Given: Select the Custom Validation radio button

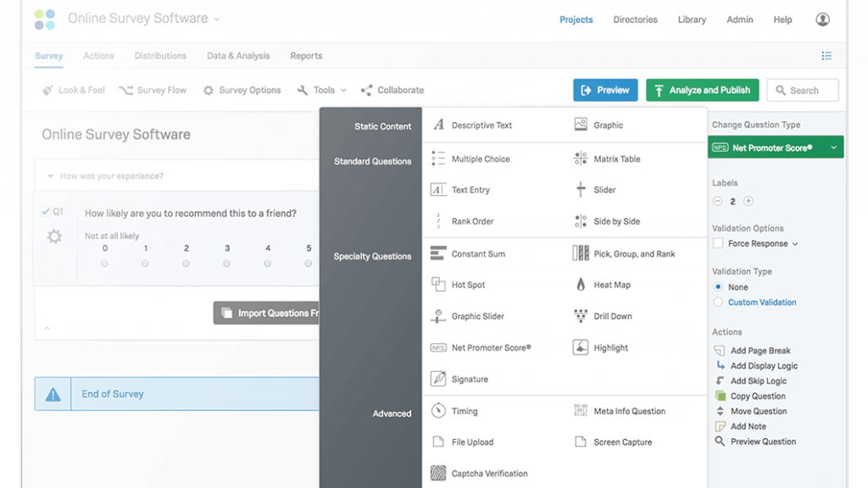Looking at the screenshot, I should pyautogui.click(x=719, y=302).
